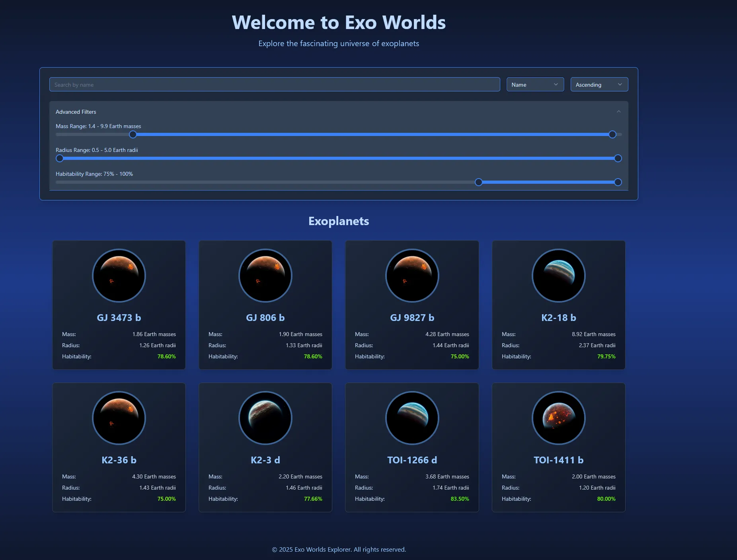
Task: Select the K2-18 b card title
Action: tap(558, 317)
